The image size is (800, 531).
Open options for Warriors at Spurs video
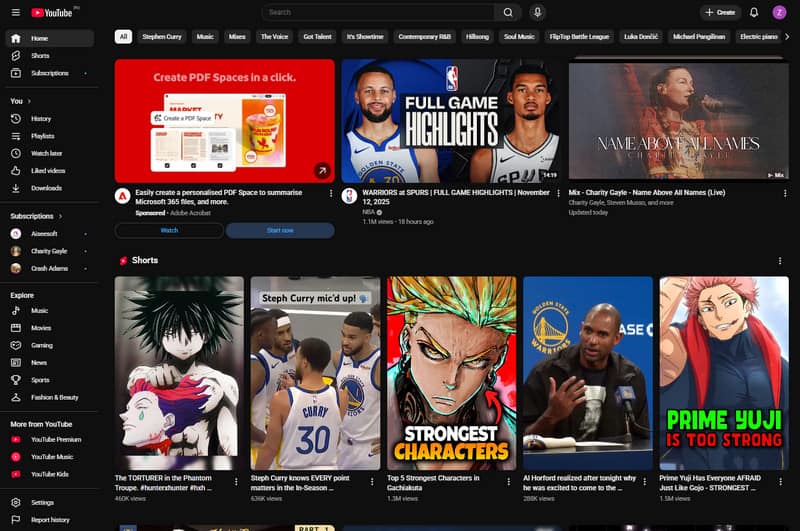(558, 193)
